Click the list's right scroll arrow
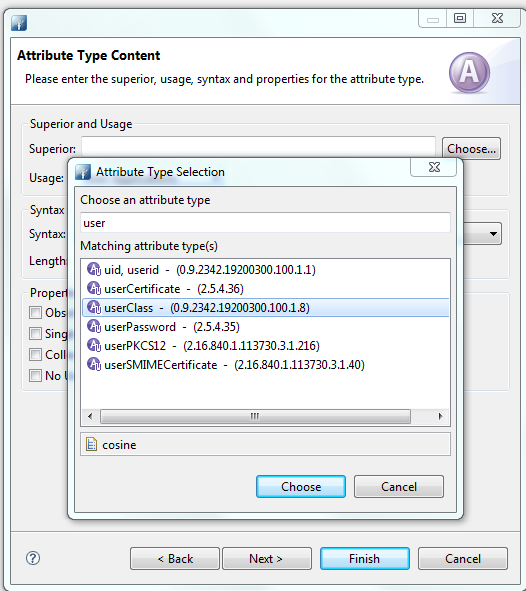The width and height of the screenshot is (526, 591). click(x=440, y=416)
